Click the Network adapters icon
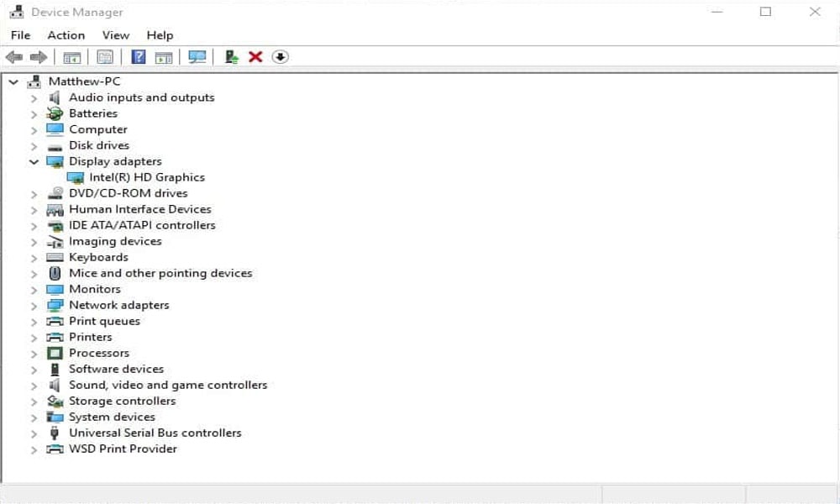Image resolution: width=840 pixels, height=504 pixels. click(x=55, y=305)
